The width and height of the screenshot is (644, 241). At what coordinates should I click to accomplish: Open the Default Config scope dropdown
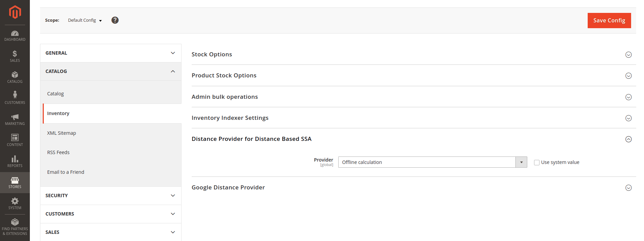pyautogui.click(x=85, y=20)
